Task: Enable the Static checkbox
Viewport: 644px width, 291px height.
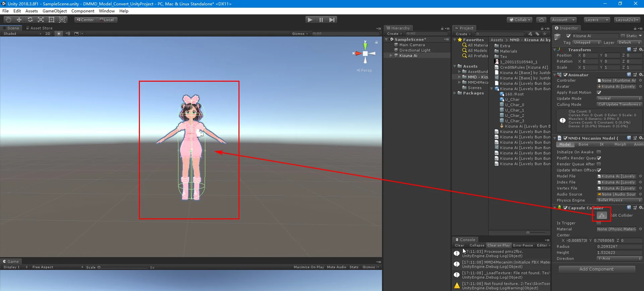Action: click(x=623, y=36)
